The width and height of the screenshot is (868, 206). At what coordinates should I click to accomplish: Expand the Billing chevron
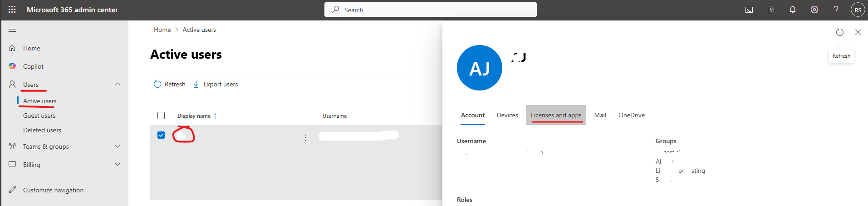[118, 164]
